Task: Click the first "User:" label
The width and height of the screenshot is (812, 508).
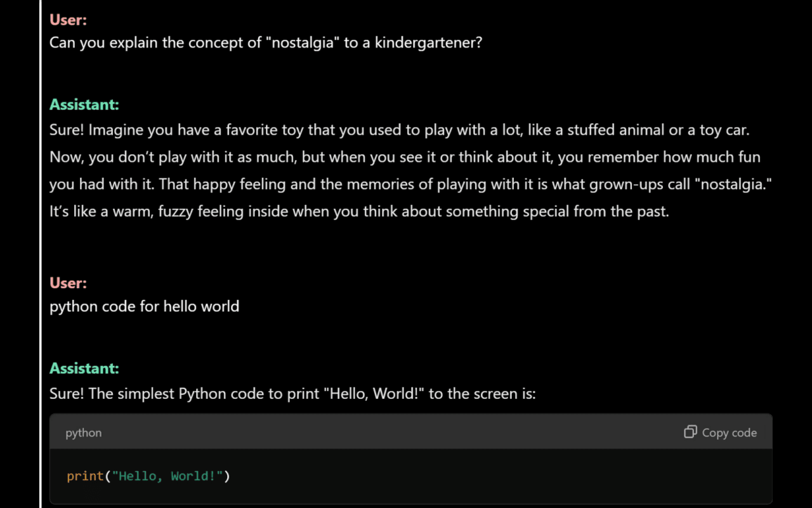Action: point(68,20)
